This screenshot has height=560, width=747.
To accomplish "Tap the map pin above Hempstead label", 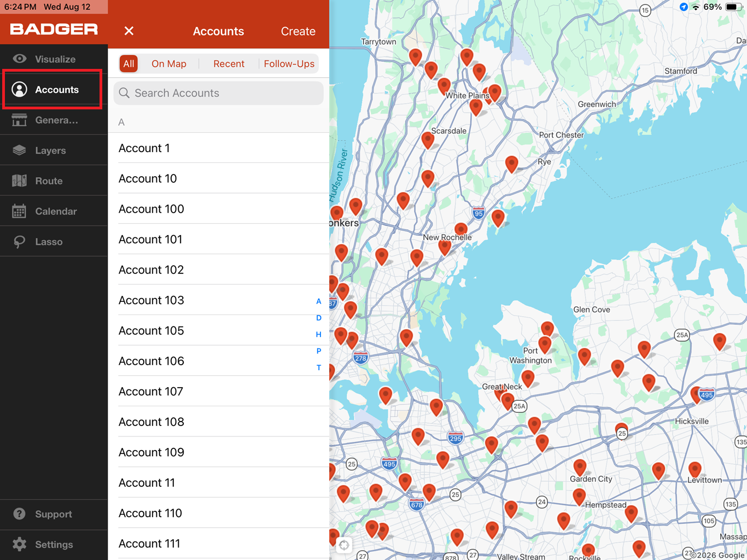I will tap(579, 497).
